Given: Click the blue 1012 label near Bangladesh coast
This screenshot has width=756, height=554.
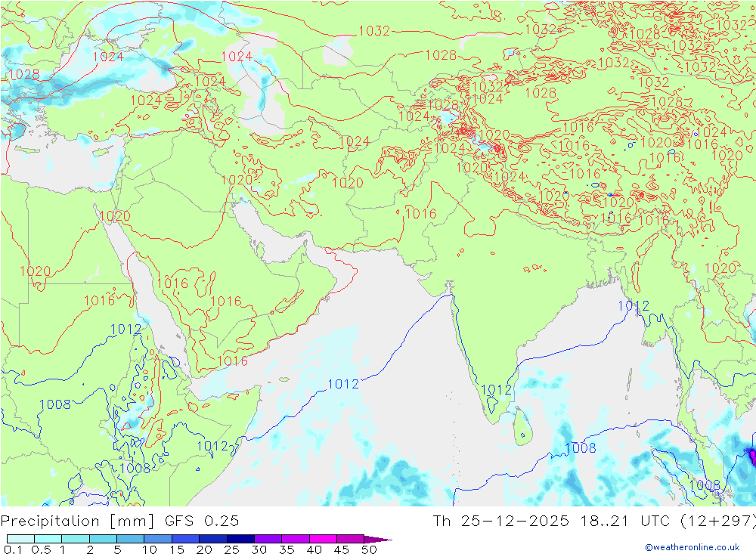Looking at the screenshot, I should (x=634, y=305).
